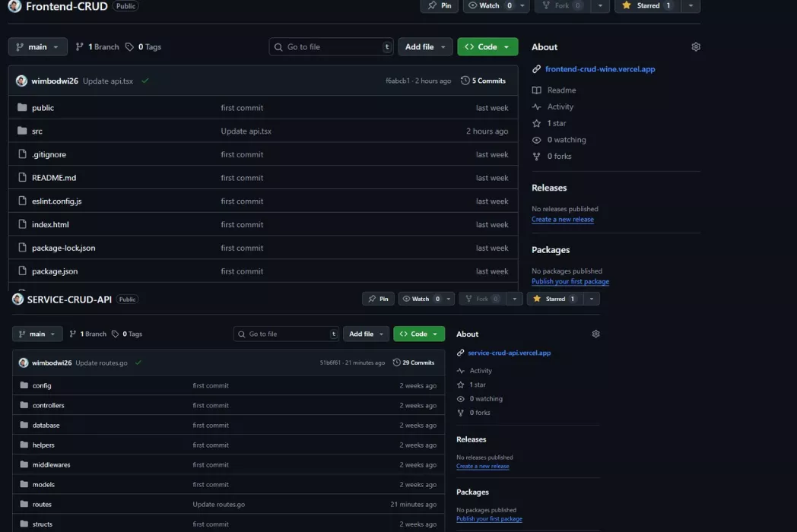Click the green check status on Update routes.go commit

point(138,363)
